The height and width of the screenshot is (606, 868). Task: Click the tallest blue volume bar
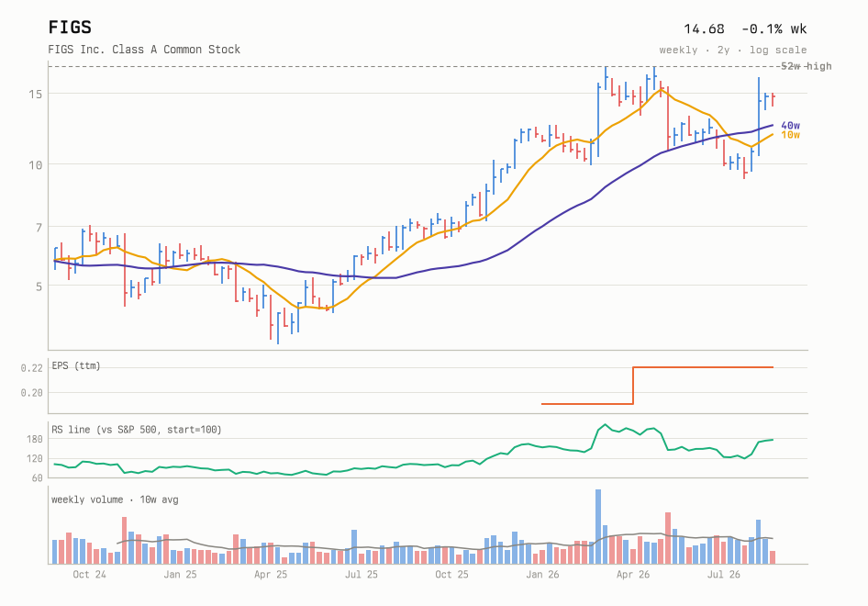pos(598,527)
